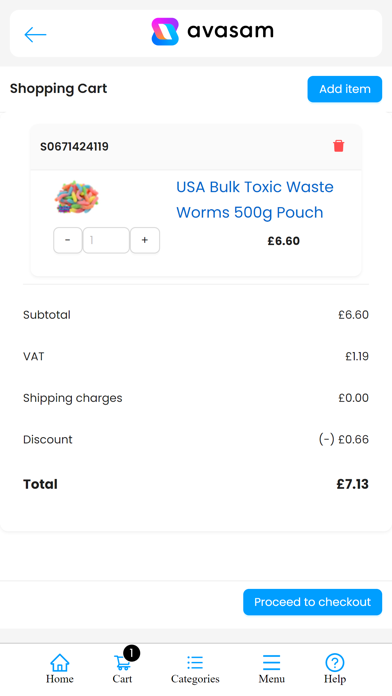Open USA Bulk Toxic Waste Worms link
The height and width of the screenshot is (696, 392).
(x=255, y=200)
